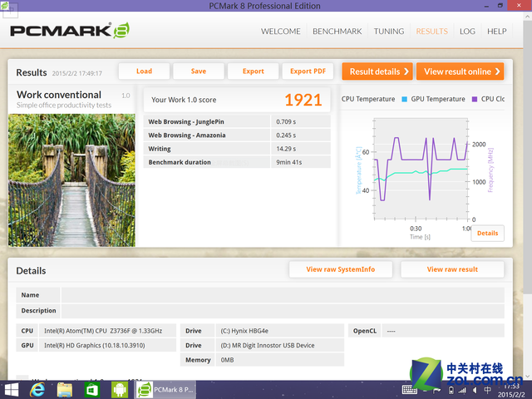
Task: Click View raw result
Action: 452,269
